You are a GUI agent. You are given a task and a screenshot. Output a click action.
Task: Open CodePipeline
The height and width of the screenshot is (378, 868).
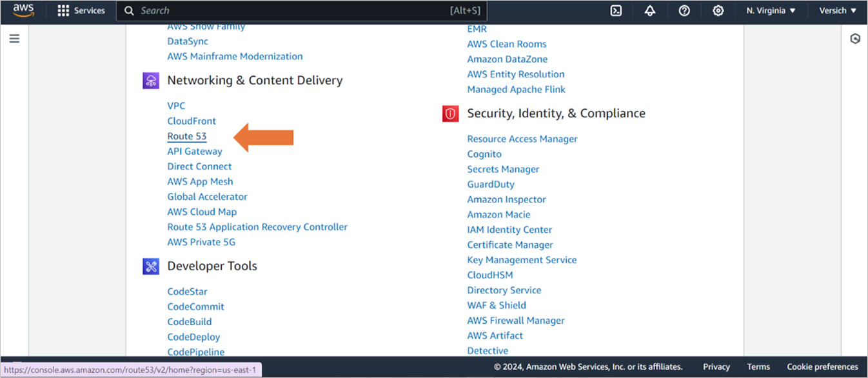(x=196, y=352)
